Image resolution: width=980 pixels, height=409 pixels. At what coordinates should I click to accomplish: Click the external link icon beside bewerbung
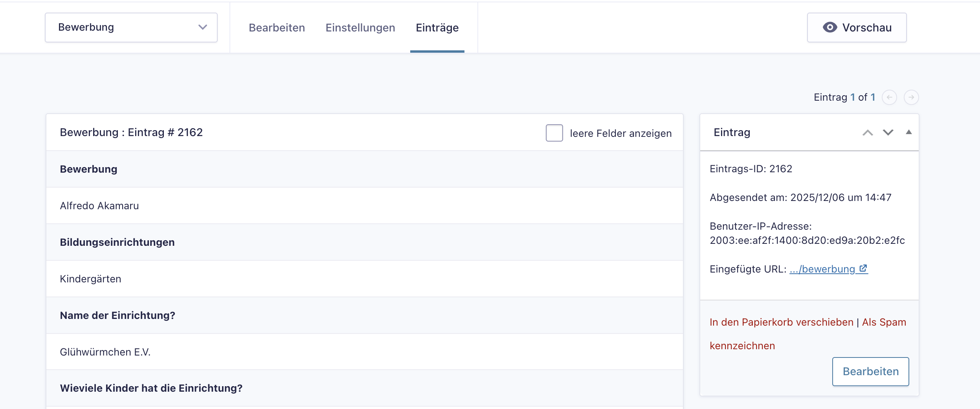pyautogui.click(x=863, y=269)
